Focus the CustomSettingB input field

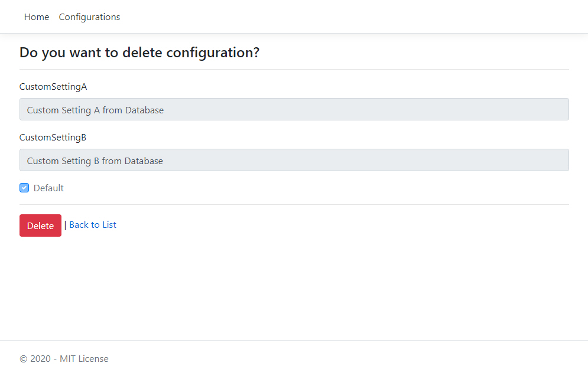click(294, 161)
